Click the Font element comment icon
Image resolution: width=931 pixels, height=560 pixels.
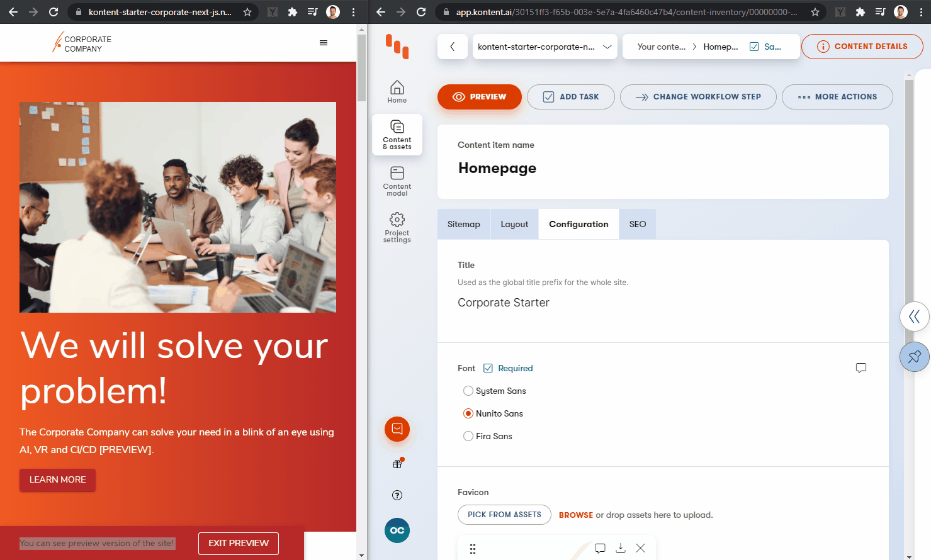[x=860, y=368]
